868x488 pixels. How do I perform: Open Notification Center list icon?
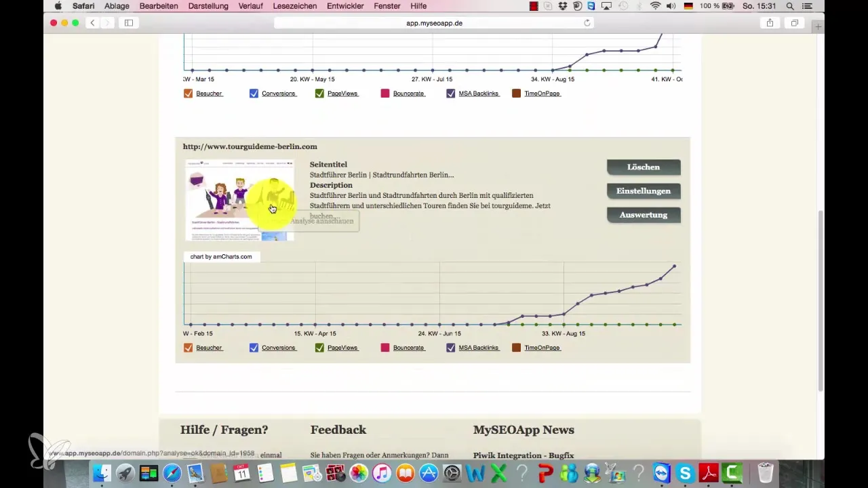point(806,6)
